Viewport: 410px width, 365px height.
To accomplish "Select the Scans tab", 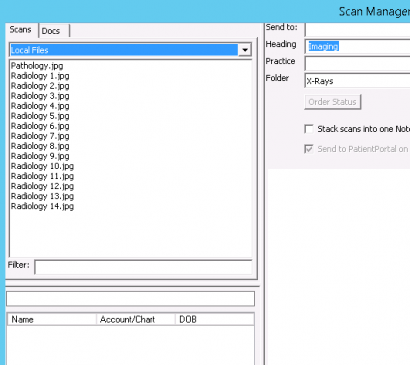I will 21,30.
